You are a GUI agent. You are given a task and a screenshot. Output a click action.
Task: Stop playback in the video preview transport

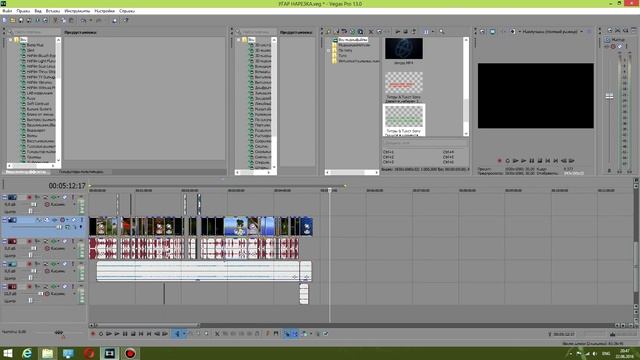coord(540,161)
